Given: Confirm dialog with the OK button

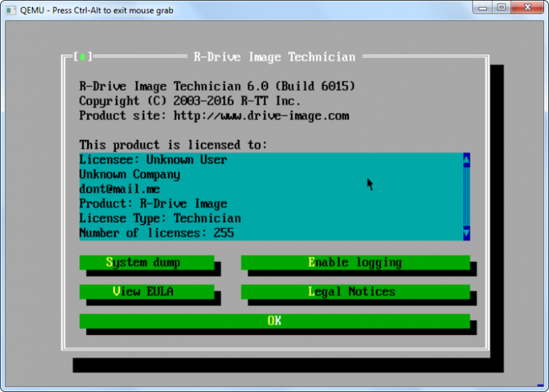Looking at the screenshot, I should 274,321.
